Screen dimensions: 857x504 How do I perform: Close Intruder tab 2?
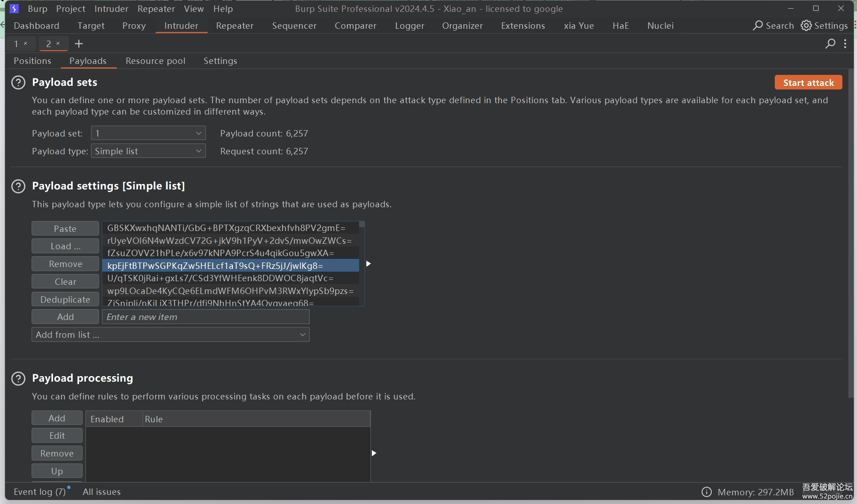[58, 43]
